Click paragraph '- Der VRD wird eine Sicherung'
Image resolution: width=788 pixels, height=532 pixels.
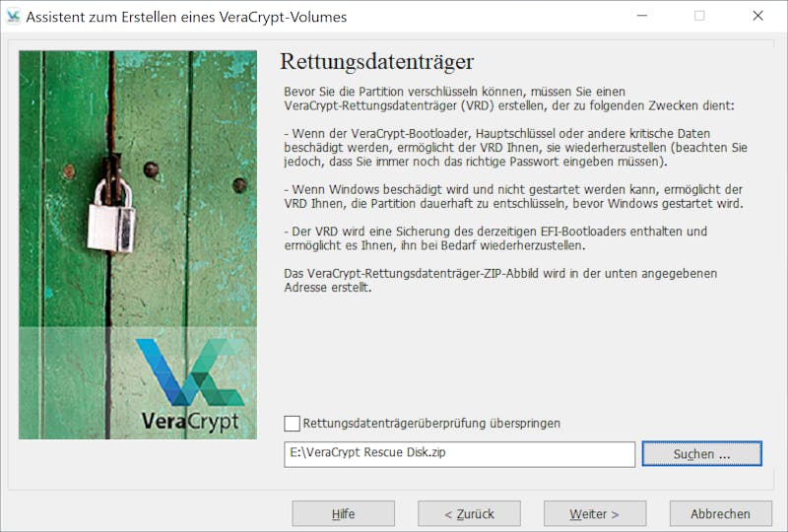[x=495, y=238]
